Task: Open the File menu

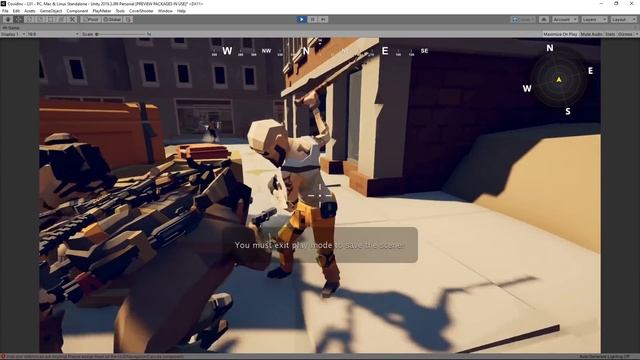Action: pos(5,11)
